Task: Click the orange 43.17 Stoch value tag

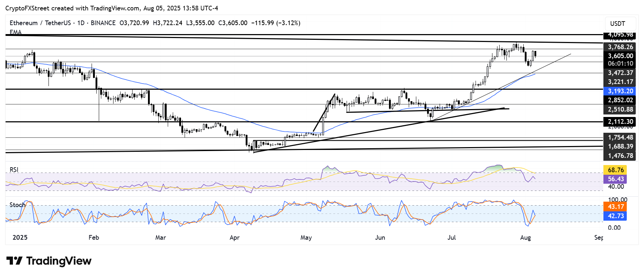Action: click(616, 207)
